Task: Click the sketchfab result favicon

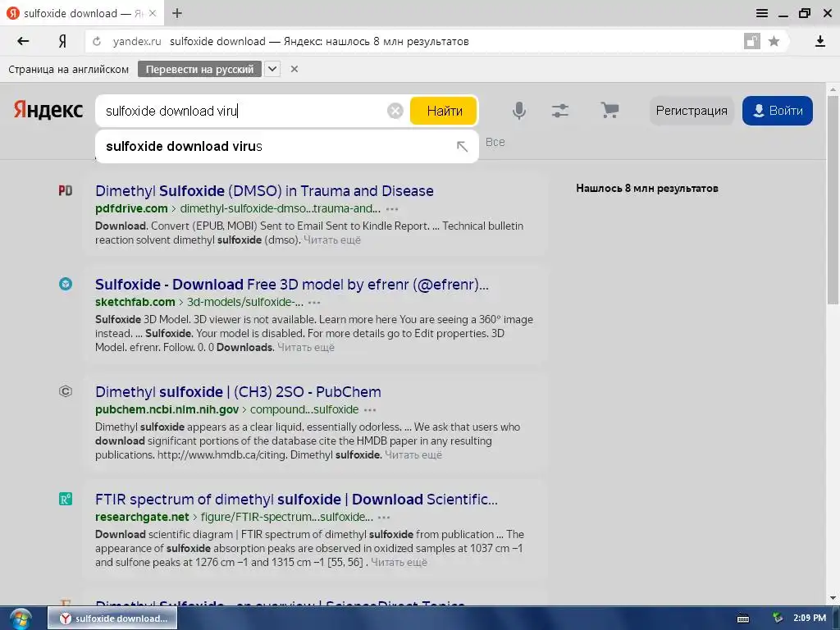Action: pos(66,284)
